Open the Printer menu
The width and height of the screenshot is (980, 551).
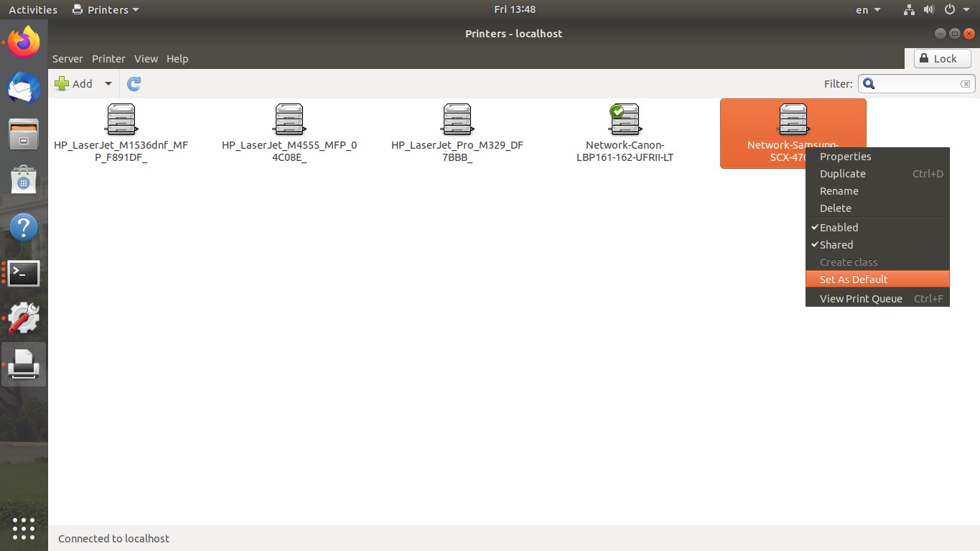tap(108, 59)
